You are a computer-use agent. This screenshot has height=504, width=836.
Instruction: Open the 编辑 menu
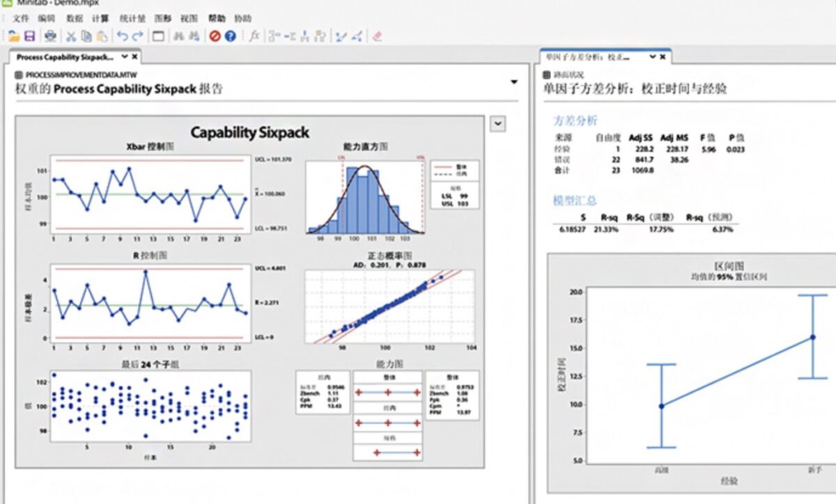(x=47, y=18)
